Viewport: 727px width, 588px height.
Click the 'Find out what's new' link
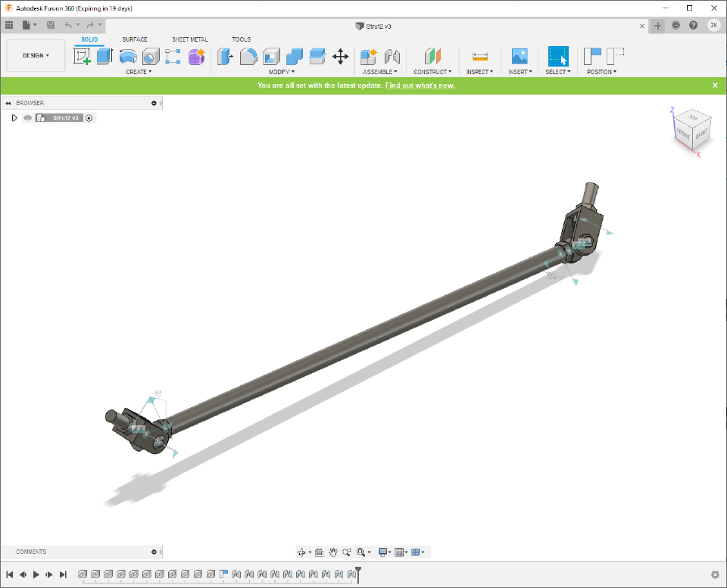(420, 86)
